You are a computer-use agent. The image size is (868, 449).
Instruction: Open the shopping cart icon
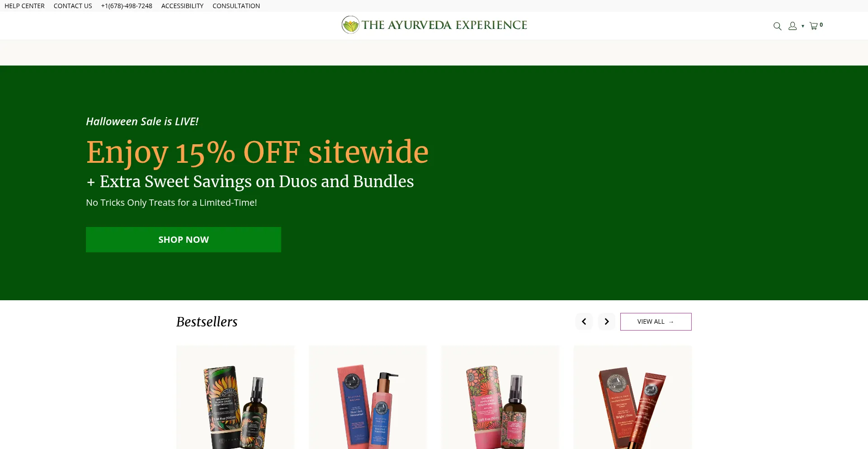813,26
